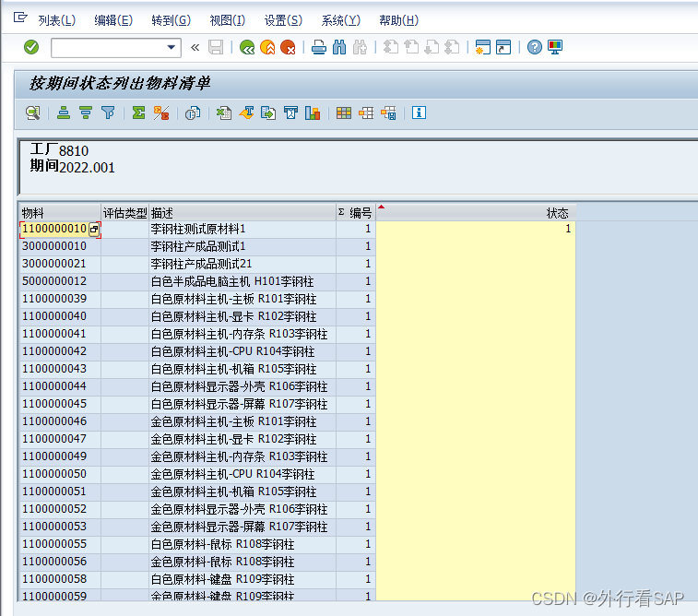
Task: Click the Save diskette icon
Action: (x=216, y=47)
